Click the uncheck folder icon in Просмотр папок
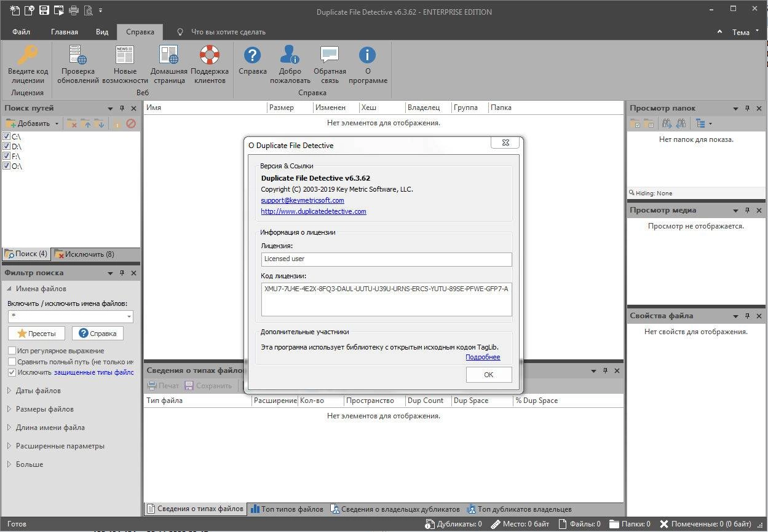The image size is (768, 532). pyautogui.click(x=649, y=123)
